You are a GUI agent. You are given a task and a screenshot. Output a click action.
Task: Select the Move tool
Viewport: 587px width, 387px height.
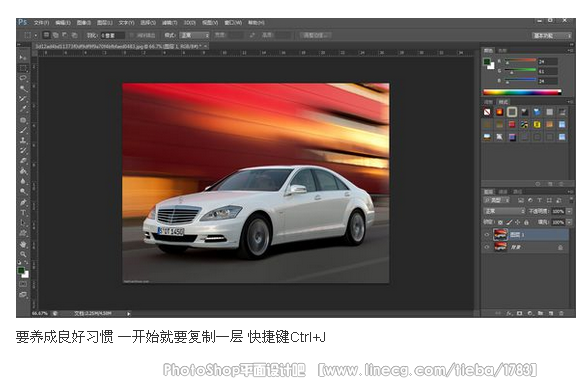click(23, 58)
